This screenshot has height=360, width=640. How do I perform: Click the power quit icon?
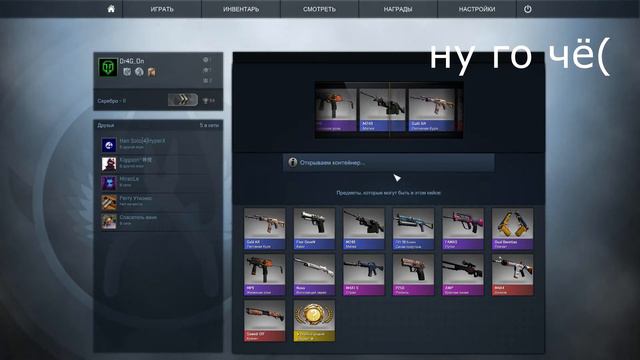pos(528,9)
